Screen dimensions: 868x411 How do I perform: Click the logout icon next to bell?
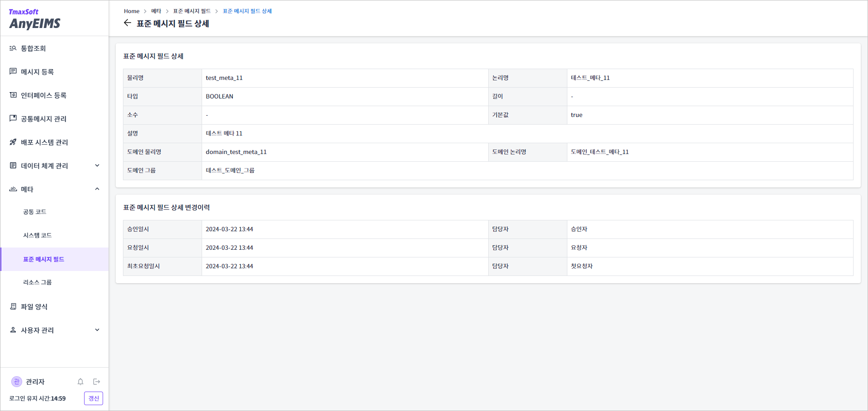tap(96, 382)
